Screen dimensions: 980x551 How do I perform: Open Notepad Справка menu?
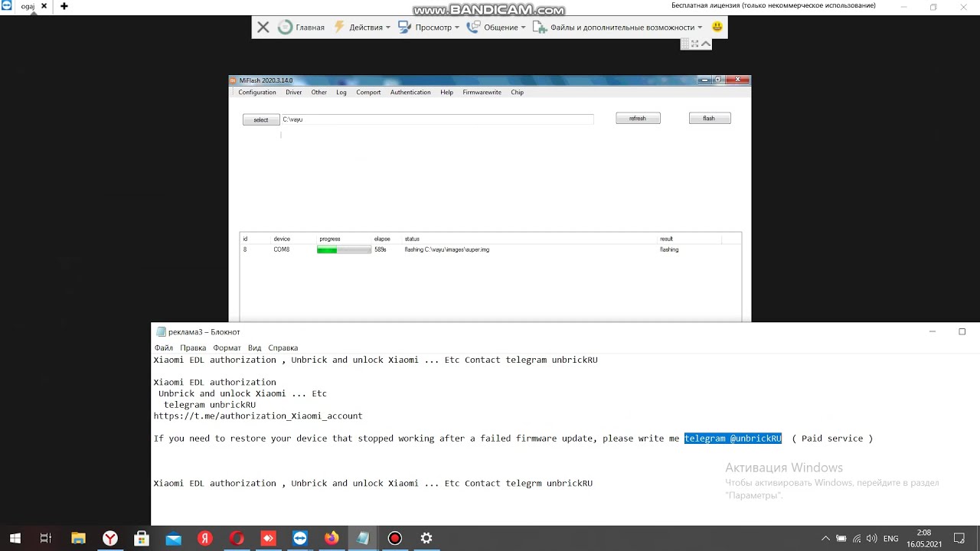coord(283,348)
